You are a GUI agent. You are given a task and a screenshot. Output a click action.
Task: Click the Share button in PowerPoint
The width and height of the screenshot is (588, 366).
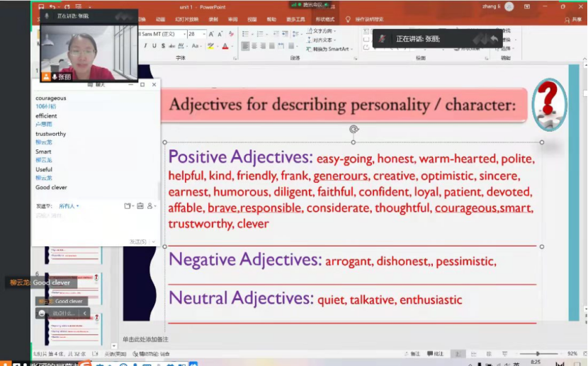pos(573,21)
